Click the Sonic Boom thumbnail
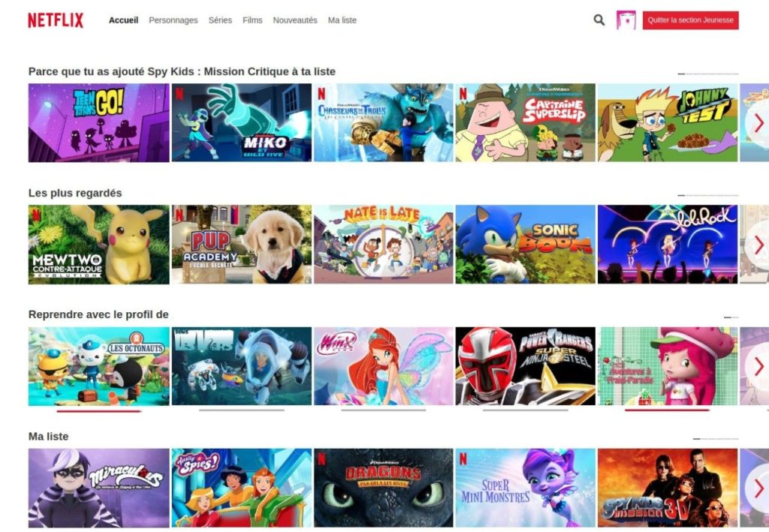 pos(525,245)
